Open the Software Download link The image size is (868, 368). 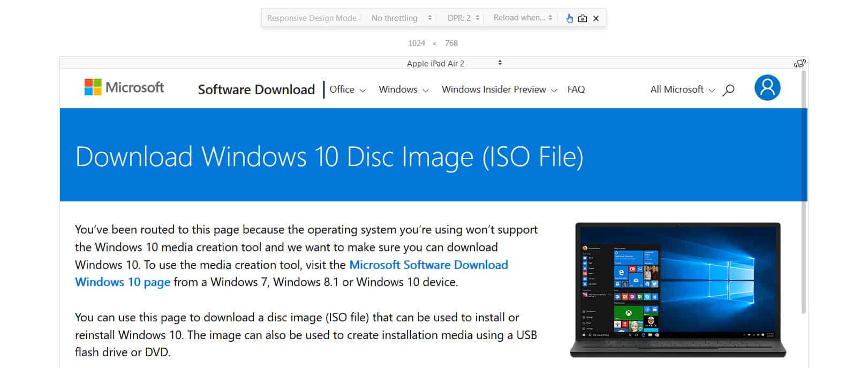pyautogui.click(x=256, y=89)
